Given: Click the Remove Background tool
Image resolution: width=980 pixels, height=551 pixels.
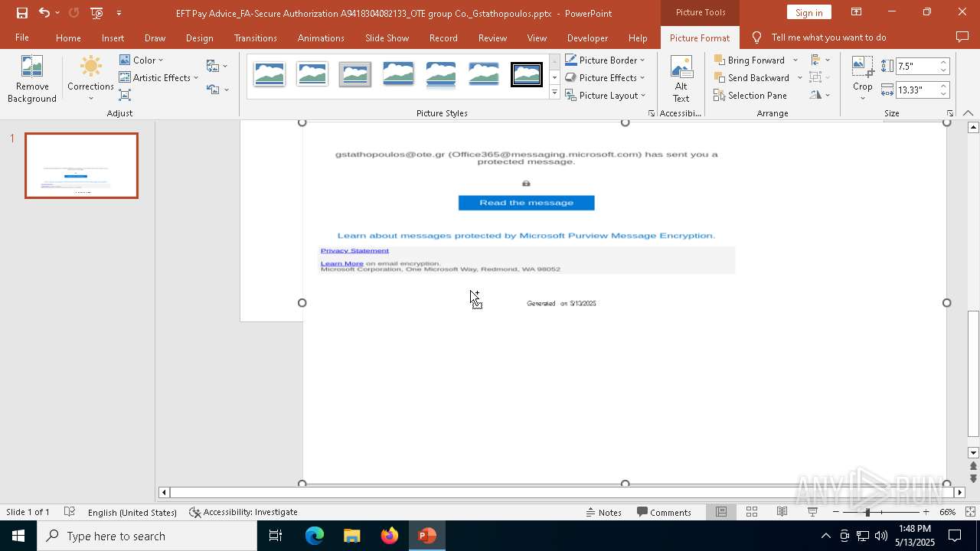Looking at the screenshot, I should pyautogui.click(x=31, y=79).
